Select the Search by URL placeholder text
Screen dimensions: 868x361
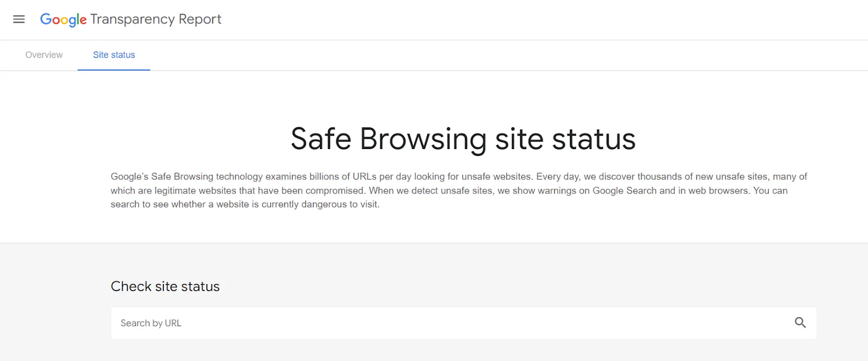[150, 323]
